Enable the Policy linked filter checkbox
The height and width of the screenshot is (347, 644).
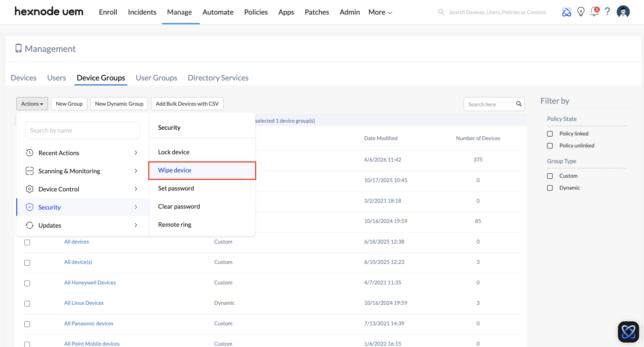550,134
